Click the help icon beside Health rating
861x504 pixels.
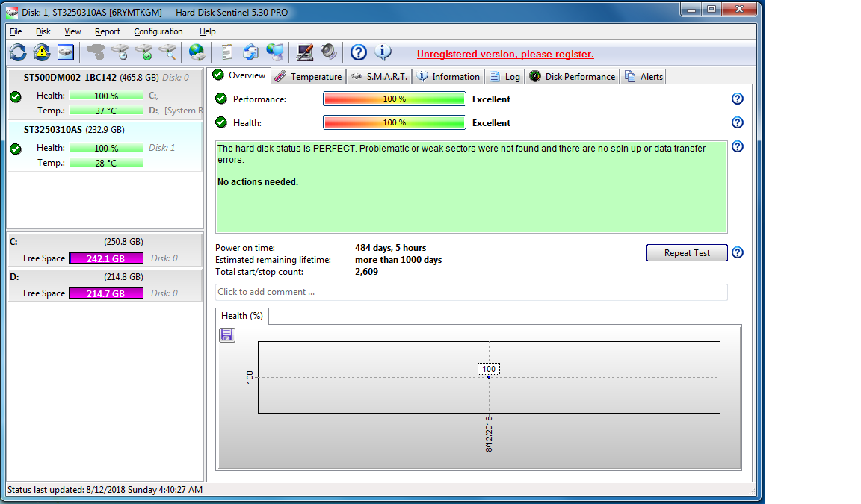[738, 122]
